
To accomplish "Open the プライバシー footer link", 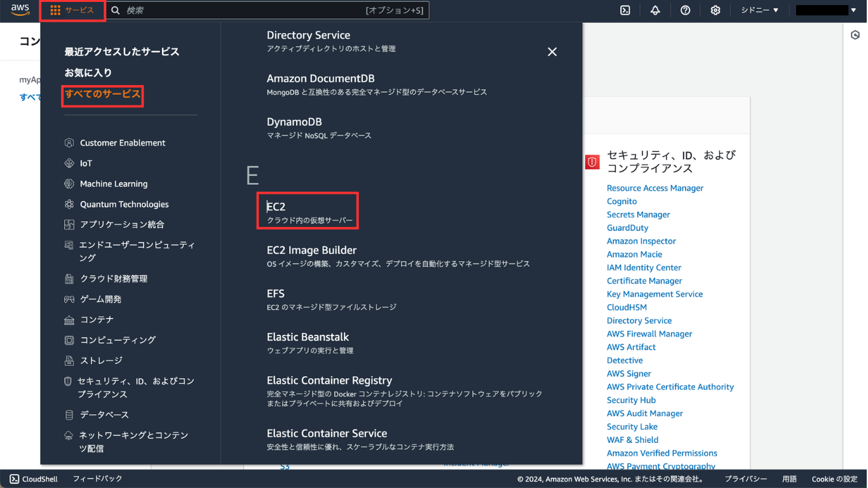I will pyautogui.click(x=745, y=479).
